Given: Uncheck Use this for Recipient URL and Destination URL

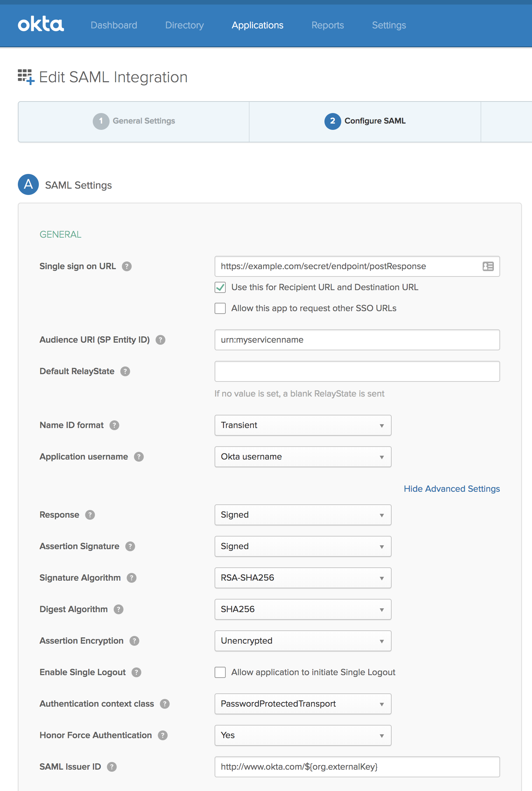Looking at the screenshot, I should point(220,287).
